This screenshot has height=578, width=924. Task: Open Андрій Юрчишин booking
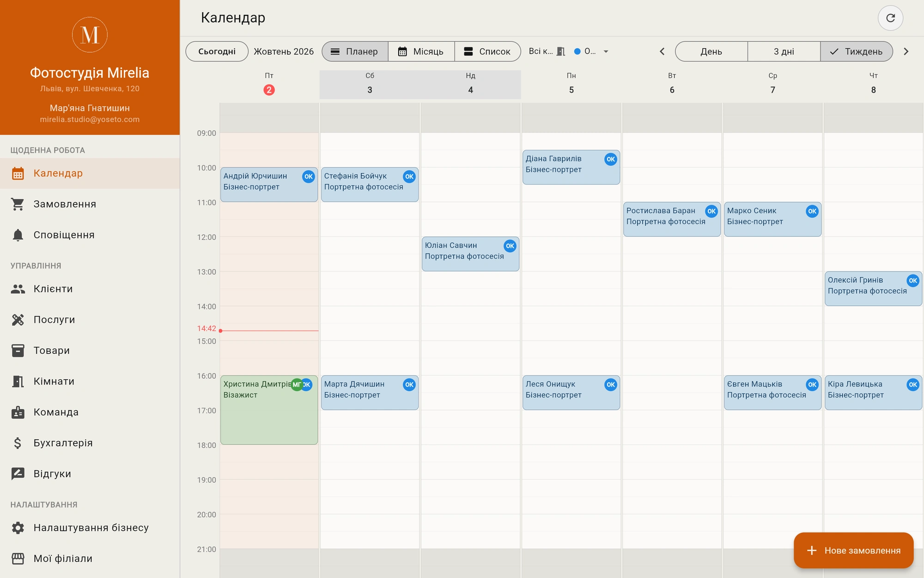(x=269, y=184)
